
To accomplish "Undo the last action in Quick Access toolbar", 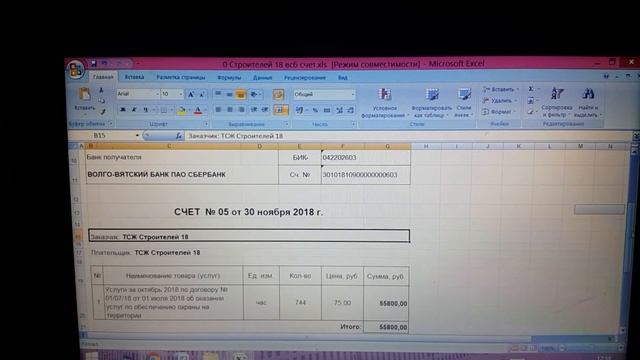I will [x=104, y=63].
